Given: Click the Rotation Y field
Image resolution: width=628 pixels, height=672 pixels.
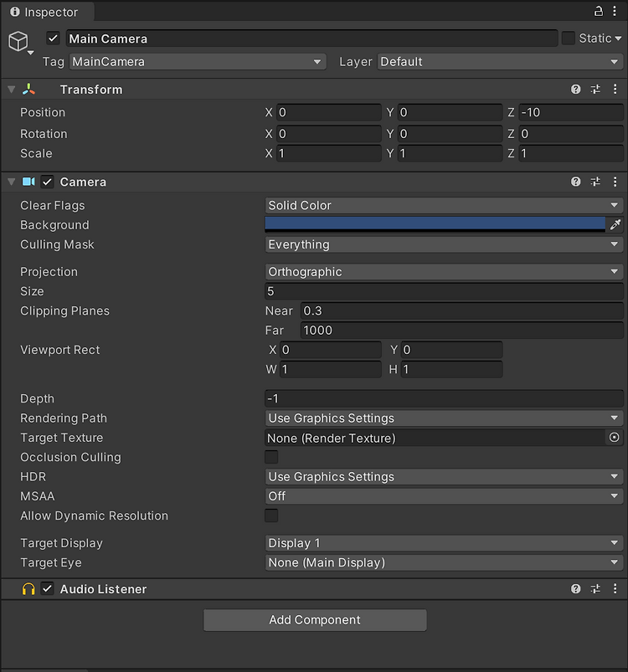Looking at the screenshot, I should click(450, 134).
